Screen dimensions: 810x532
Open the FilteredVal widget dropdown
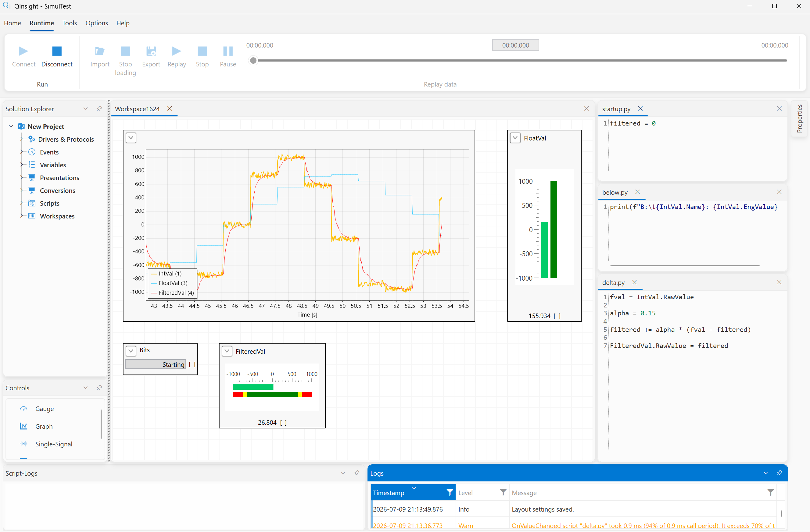tap(227, 350)
